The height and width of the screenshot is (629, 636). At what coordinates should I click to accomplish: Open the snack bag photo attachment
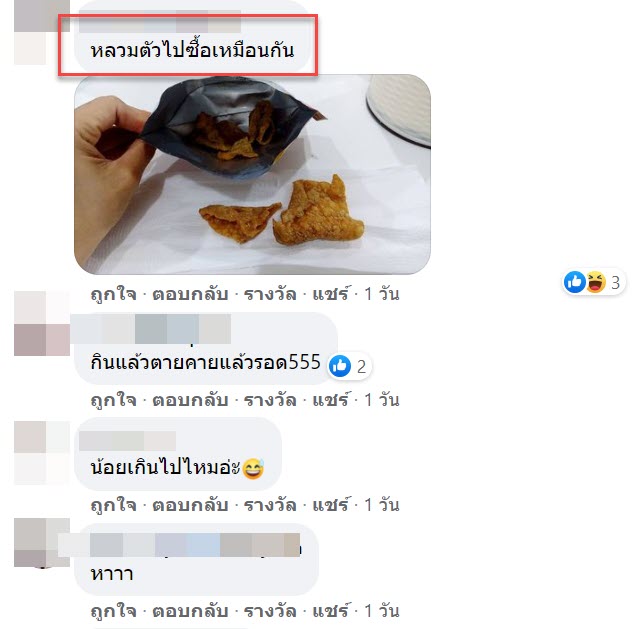[252, 174]
